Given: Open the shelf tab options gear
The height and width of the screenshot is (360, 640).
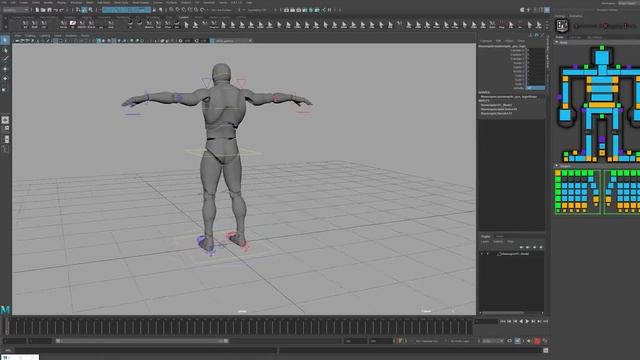Looking at the screenshot, I should click(5, 18).
